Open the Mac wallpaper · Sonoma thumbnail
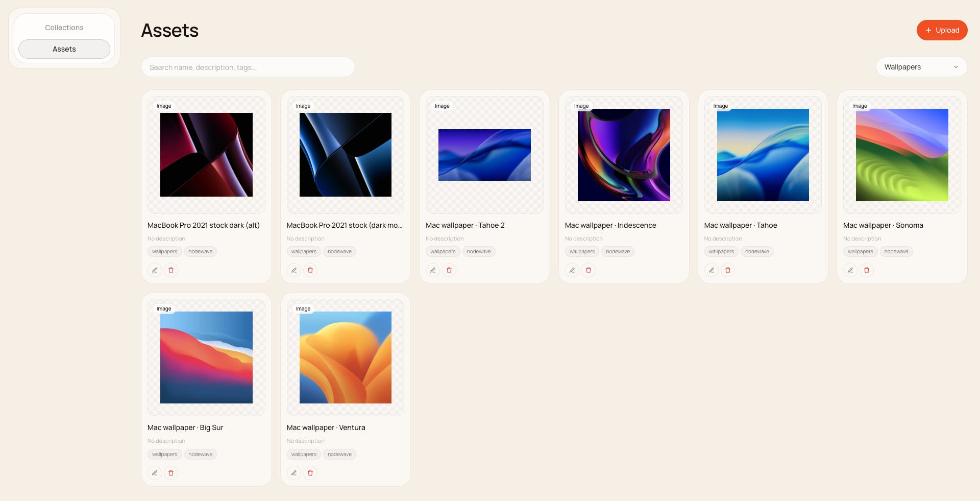The height and width of the screenshot is (501, 980). pyautogui.click(x=902, y=155)
